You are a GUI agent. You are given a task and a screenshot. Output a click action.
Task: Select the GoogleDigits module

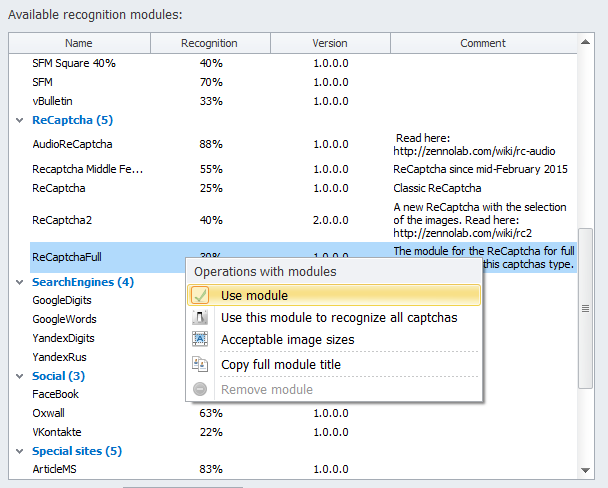(x=62, y=300)
